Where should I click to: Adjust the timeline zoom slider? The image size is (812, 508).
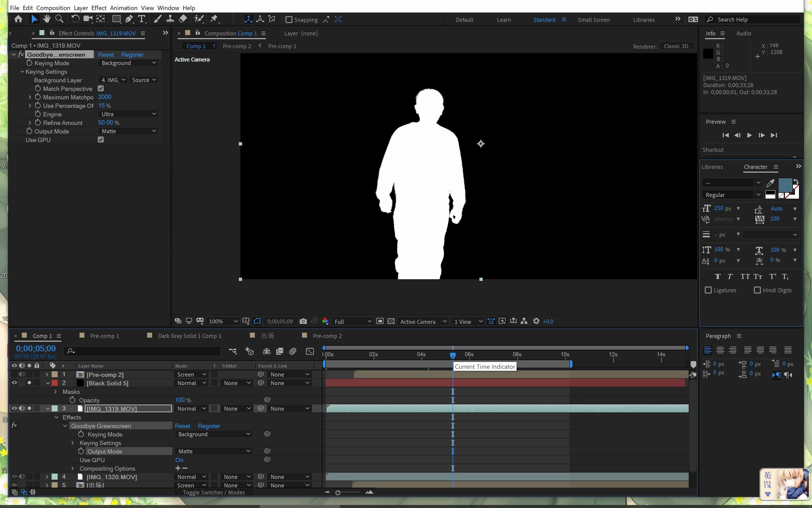point(338,492)
